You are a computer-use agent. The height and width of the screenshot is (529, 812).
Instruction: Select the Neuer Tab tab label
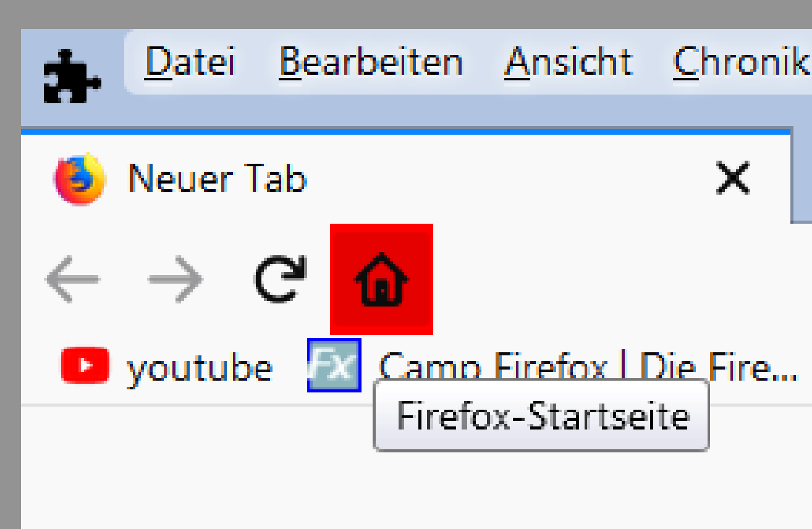click(217, 179)
